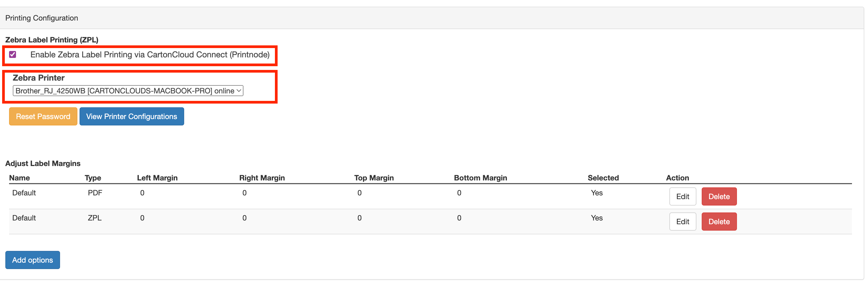Click the PDF type cell
The image size is (868, 284).
point(95,193)
